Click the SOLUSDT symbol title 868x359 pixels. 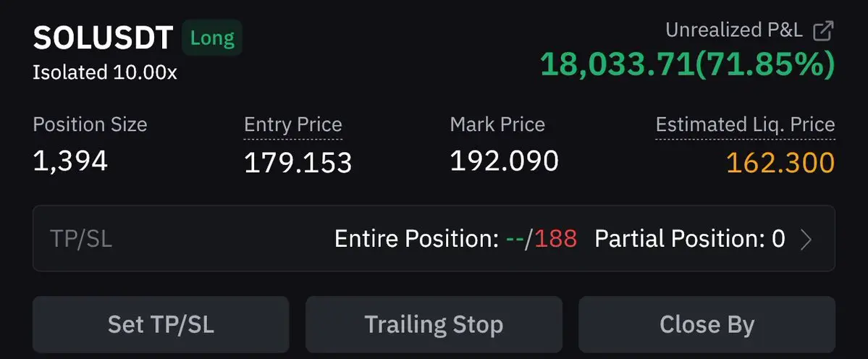coord(103,38)
